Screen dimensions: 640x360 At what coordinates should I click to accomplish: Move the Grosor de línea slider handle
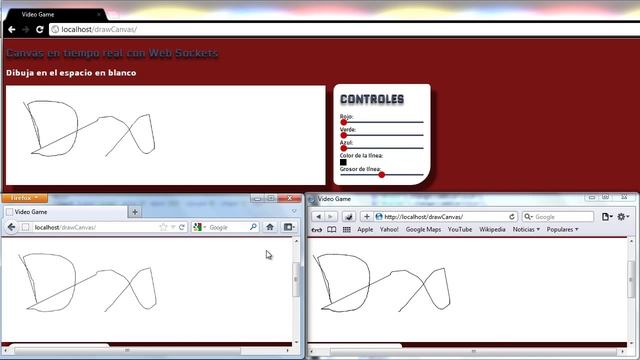click(x=382, y=175)
